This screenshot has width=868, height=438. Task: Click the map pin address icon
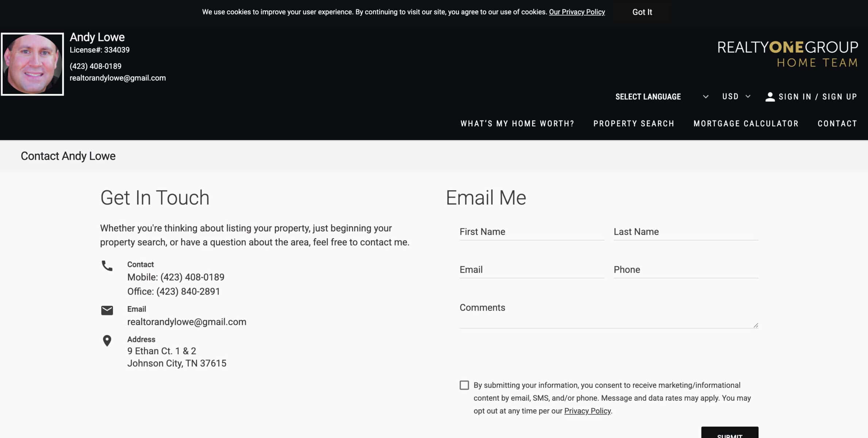[107, 341]
